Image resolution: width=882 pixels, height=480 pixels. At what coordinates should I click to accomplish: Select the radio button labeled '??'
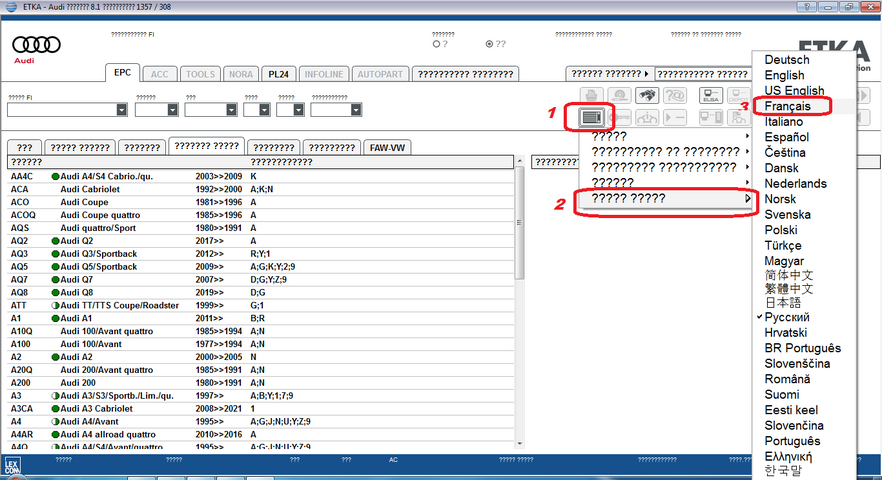(489, 44)
